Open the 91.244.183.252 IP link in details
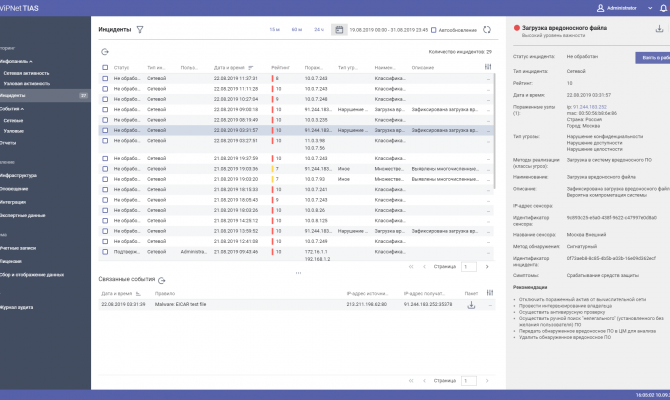 590,107
